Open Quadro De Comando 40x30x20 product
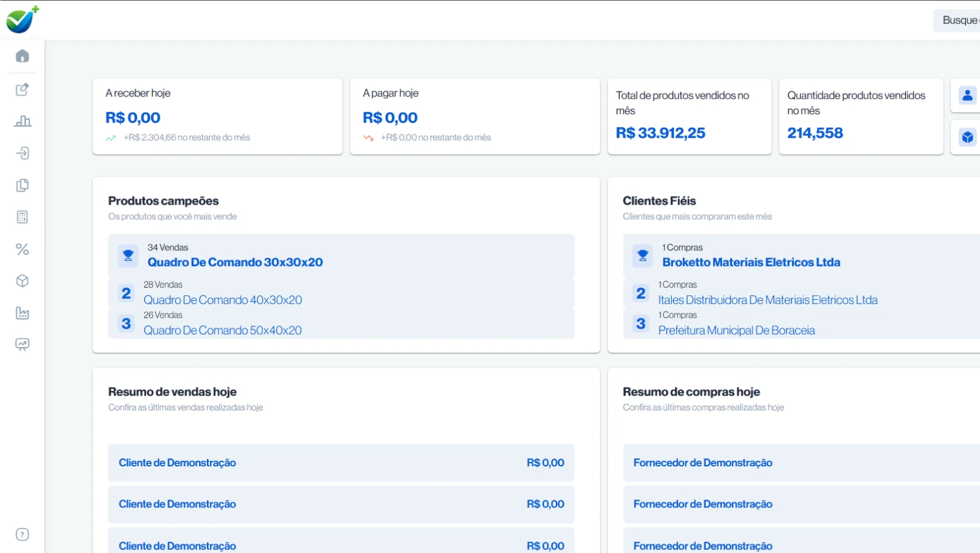Image resolution: width=980 pixels, height=553 pixels. tap(223, 300)
